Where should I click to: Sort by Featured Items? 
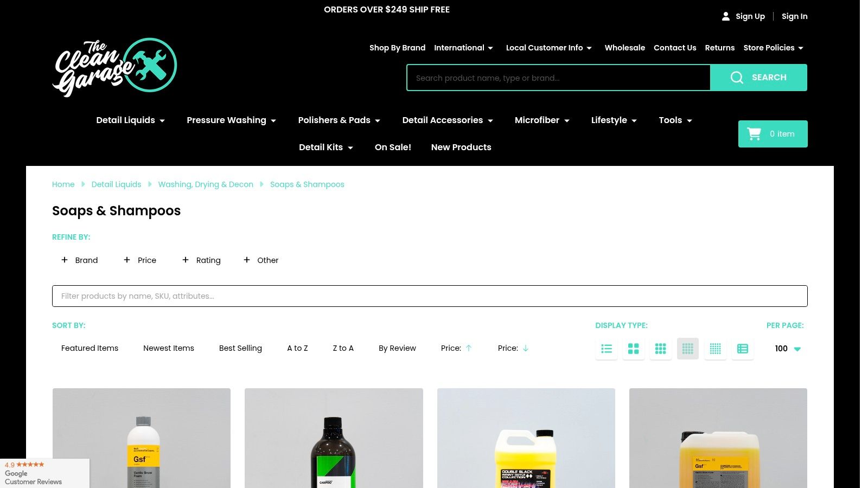[x=90, y=348]
